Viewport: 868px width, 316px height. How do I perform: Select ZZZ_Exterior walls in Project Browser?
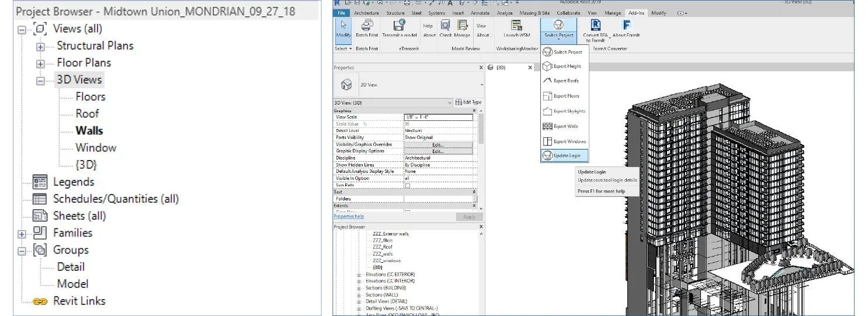tap(391, 234)
